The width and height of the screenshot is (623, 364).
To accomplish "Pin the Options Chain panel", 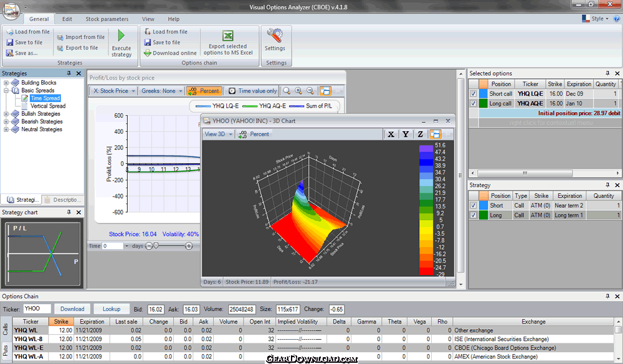I will 607,297.
